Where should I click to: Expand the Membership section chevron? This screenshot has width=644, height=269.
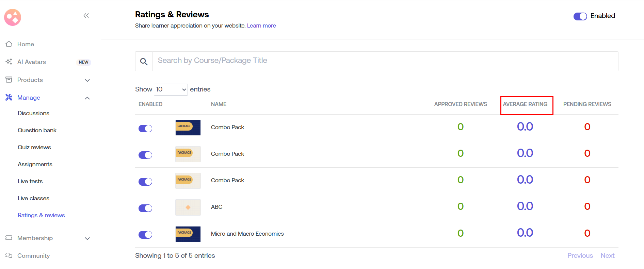[87, 238]
